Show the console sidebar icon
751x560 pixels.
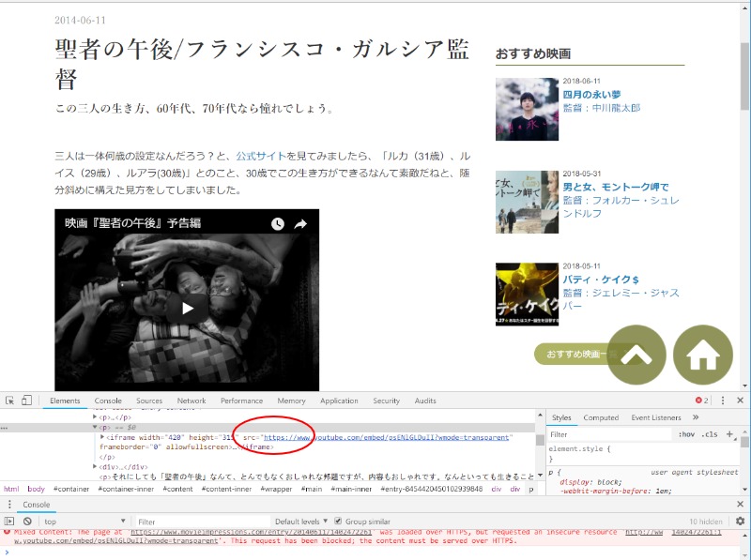click(x=9, y=522)
